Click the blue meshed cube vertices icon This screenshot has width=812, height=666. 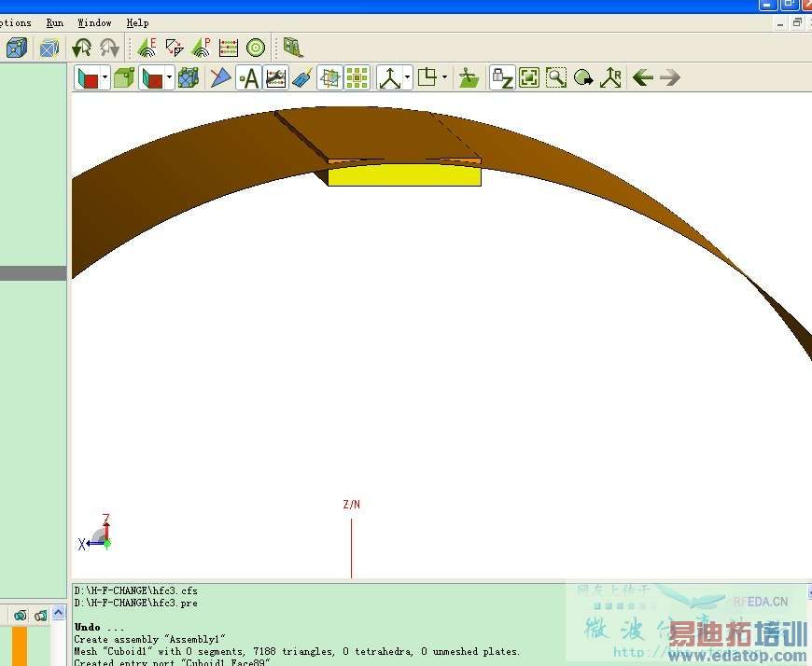tap(189, 78)
